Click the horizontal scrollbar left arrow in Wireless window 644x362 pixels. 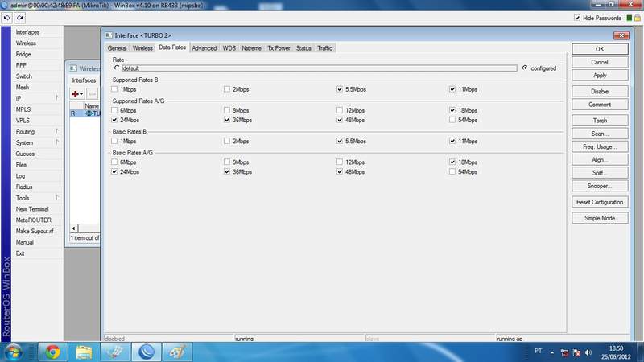pos(74,228)
